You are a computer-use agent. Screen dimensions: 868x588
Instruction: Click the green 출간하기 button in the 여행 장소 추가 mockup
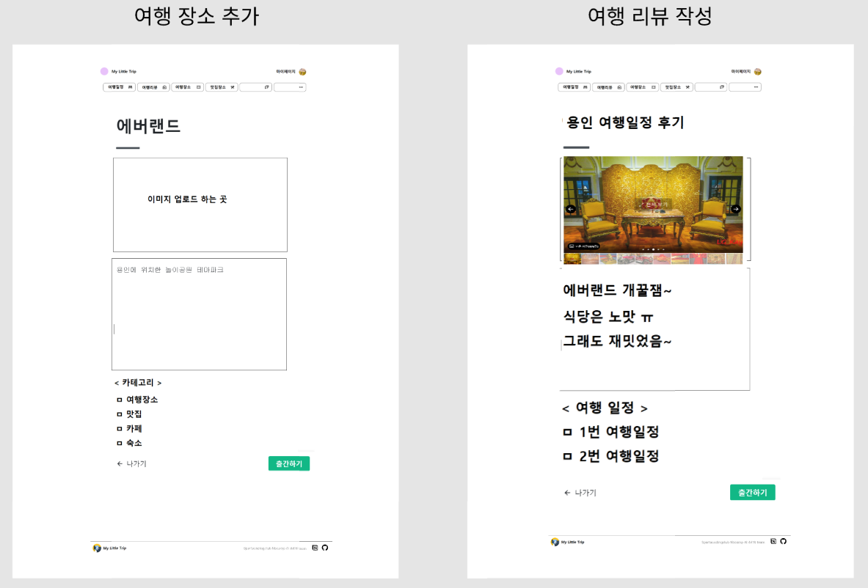[x=289, y=463]
